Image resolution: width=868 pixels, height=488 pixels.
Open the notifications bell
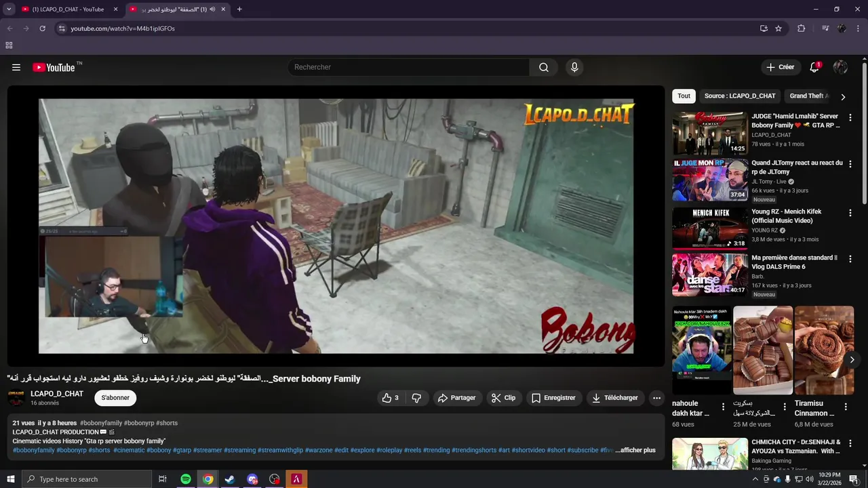814,67
